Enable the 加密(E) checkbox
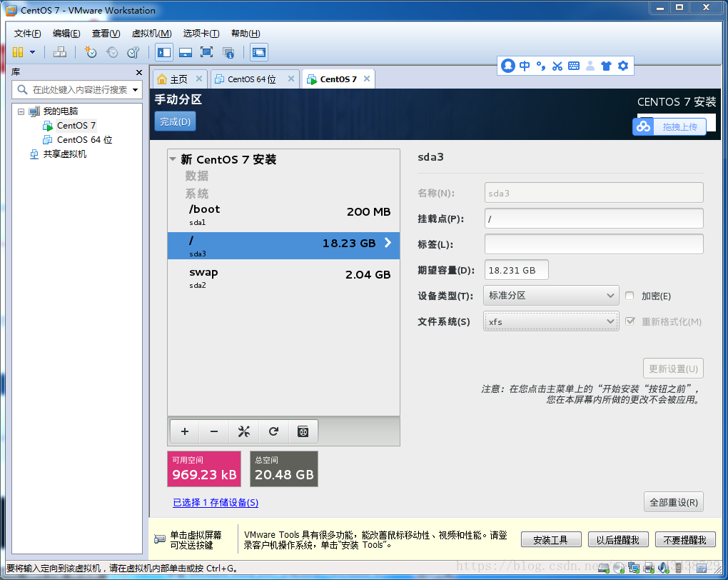This screenshot has width=728, height=580. 630,296
